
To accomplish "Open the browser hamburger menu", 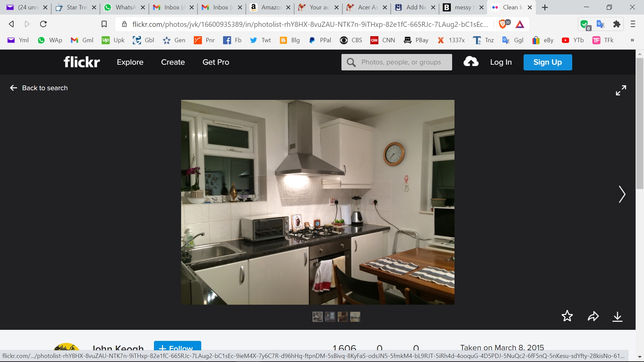I will point(633,24).
